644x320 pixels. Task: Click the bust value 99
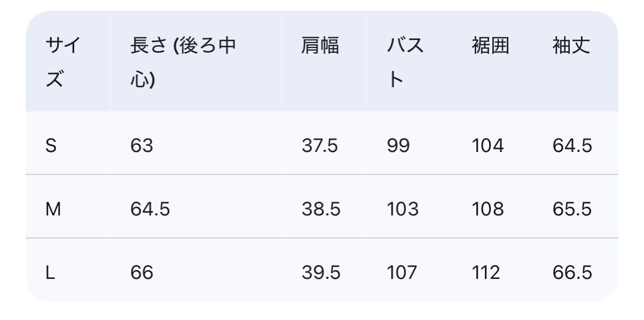[x=398, y=146]
